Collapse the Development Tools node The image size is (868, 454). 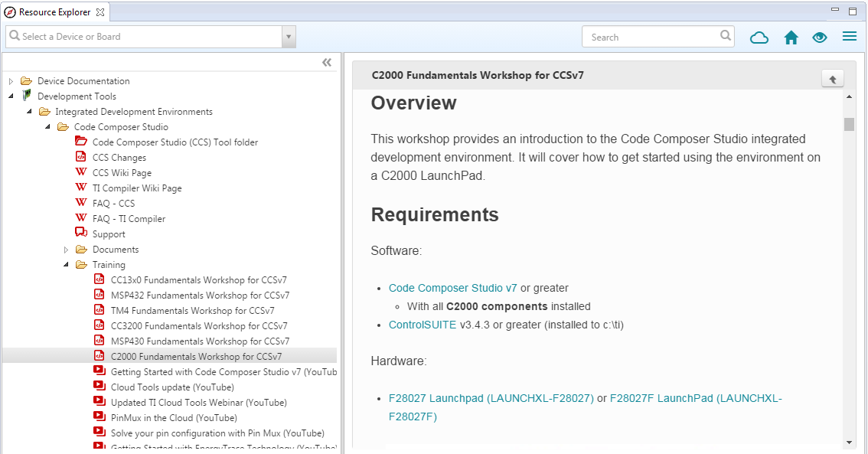coord(11,96)
